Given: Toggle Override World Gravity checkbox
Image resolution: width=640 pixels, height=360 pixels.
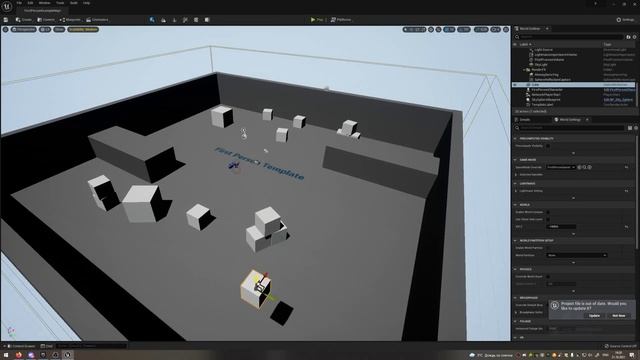Looking at the screenshot, I should (548, 276).
